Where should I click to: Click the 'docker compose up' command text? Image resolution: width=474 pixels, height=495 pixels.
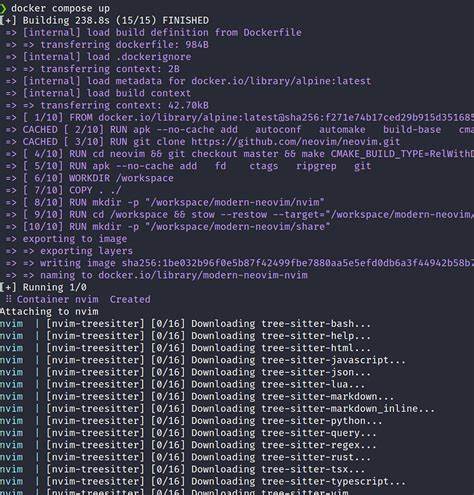coord(60,8)
